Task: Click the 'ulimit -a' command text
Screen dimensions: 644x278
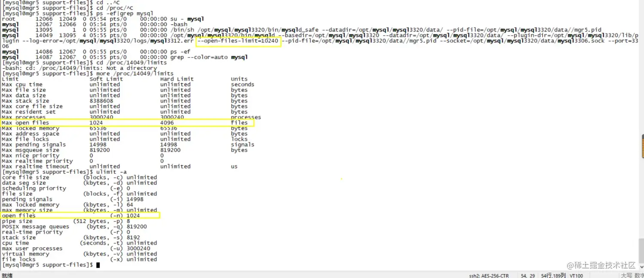Action: 112,172
